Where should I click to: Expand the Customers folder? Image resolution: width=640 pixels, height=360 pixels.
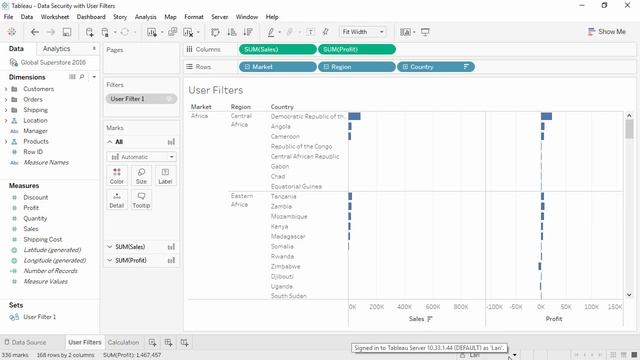(x=6, y=89)
